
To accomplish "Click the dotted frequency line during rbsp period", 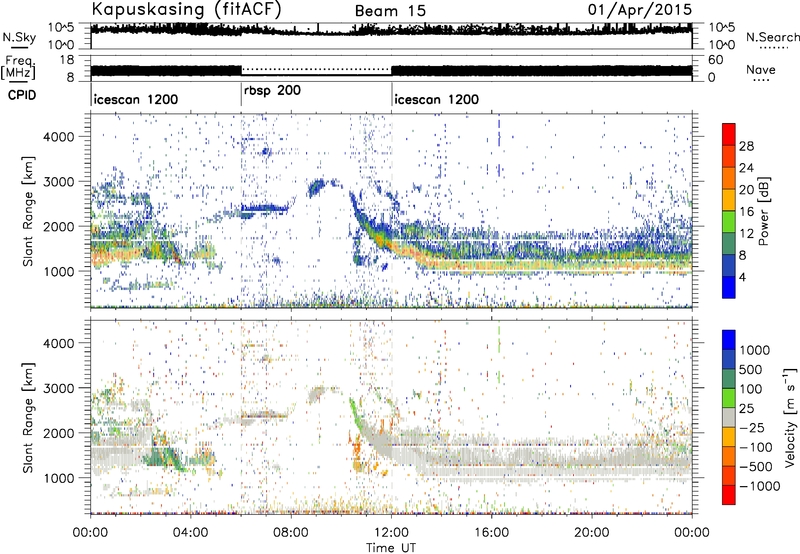I will point(316,69).
